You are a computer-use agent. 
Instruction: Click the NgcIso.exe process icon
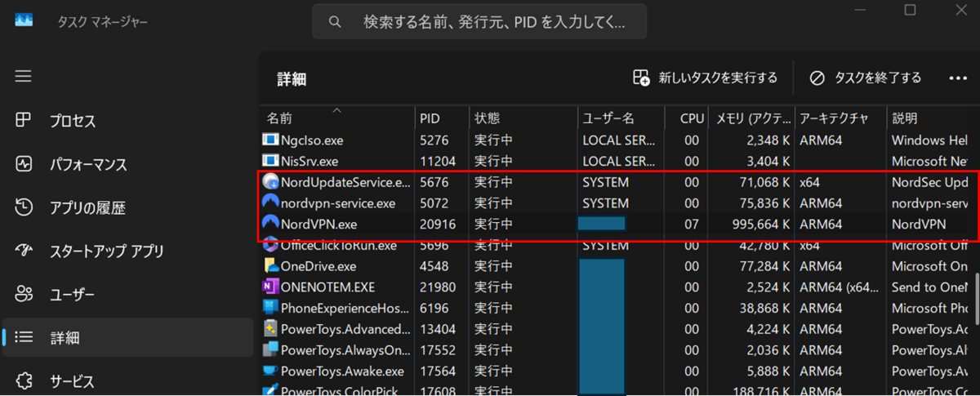[x=270, y=140]
